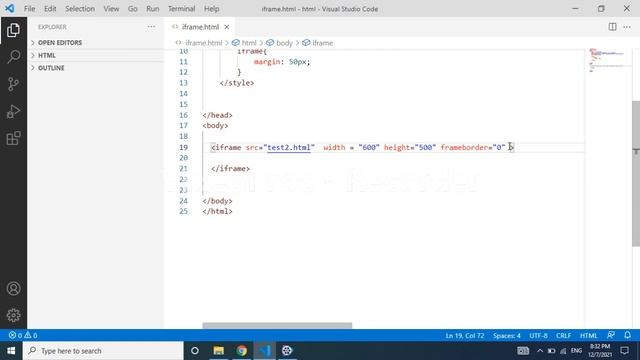Screen dimensions: 640x360
Task: Open the Accounts icon in activity bar
Action: [13, 289]
